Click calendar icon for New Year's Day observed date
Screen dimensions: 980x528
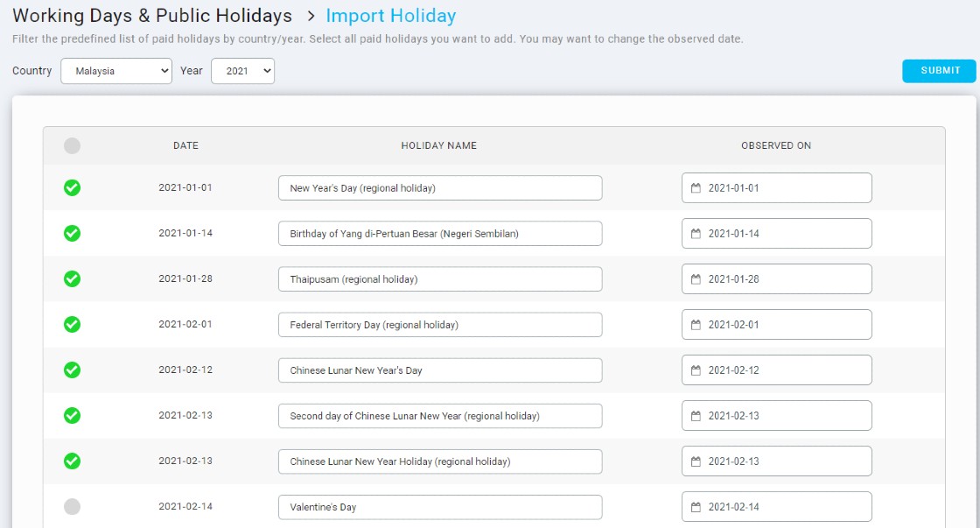pos(696,188)
